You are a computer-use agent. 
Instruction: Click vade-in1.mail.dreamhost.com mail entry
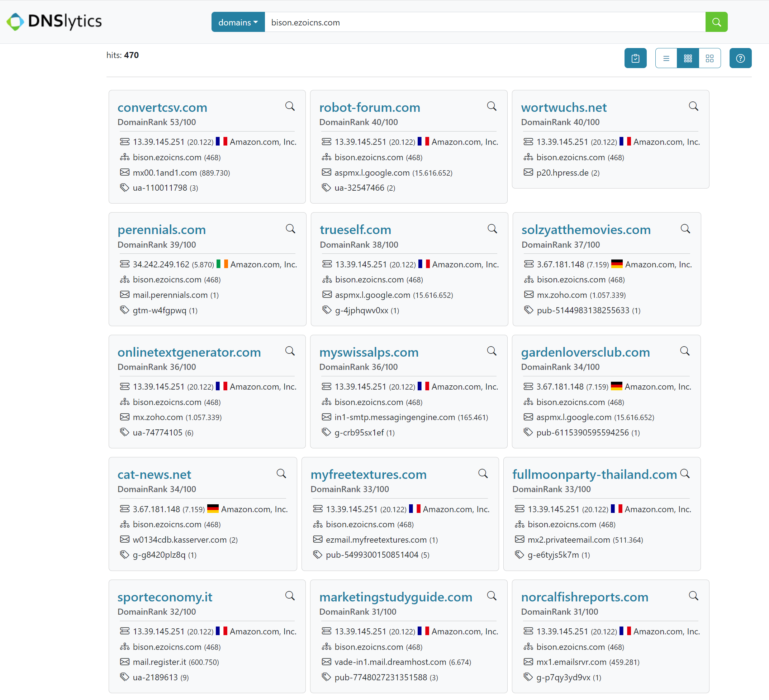390,662
